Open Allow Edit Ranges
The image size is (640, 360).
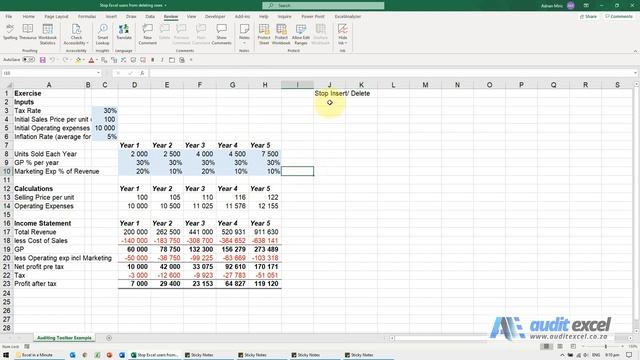[301, 33]
